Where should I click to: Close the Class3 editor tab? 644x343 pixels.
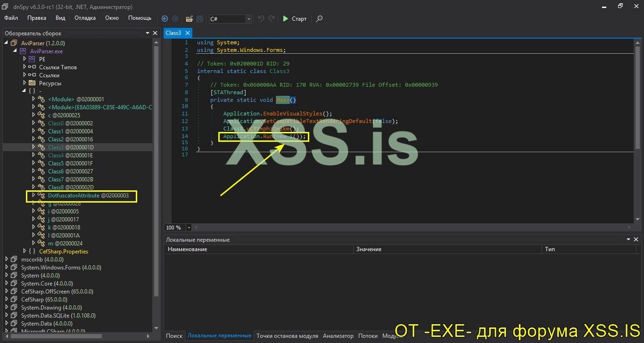(x=187, y=33)
